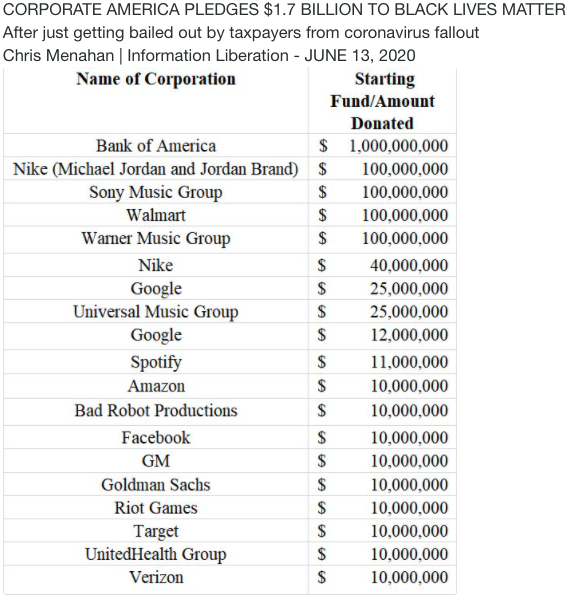This screenshot has height=599, width=574.
Task: Click the UnitedHealth Group cell
Action: (156, 555)
